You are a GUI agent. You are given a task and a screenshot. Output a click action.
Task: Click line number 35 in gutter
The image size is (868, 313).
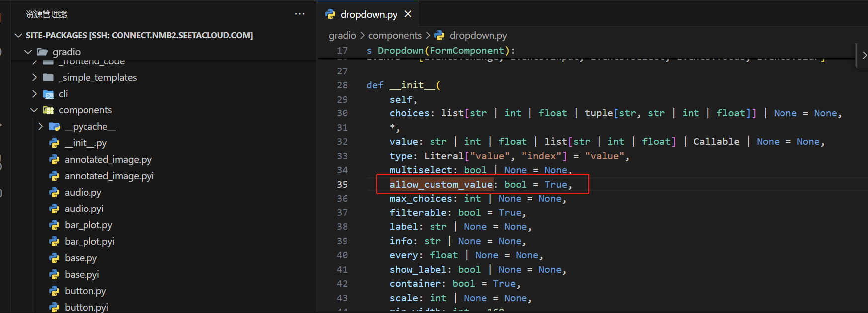click(342, 184)
